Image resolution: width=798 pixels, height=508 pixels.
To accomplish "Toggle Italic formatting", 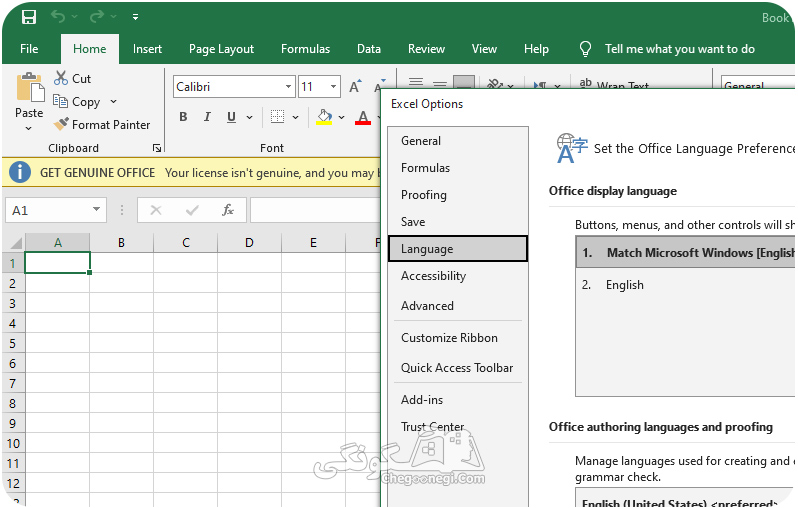I will 207,117.
